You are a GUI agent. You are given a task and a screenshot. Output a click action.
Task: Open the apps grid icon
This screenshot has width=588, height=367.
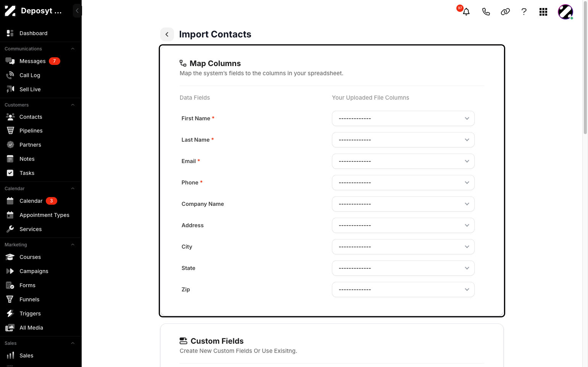(x=543, y=12)
